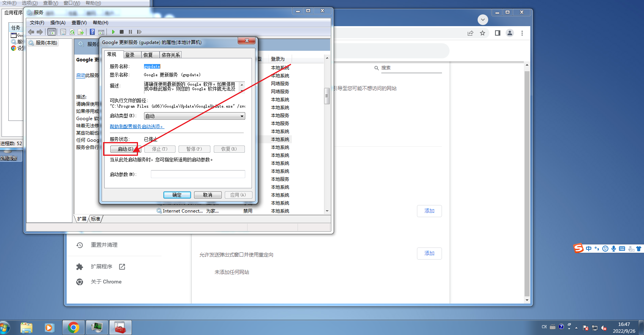Click the Services list vertical scrollbar thumb
644x335 pixels.
pyautogui.click(x=327, y=96)
